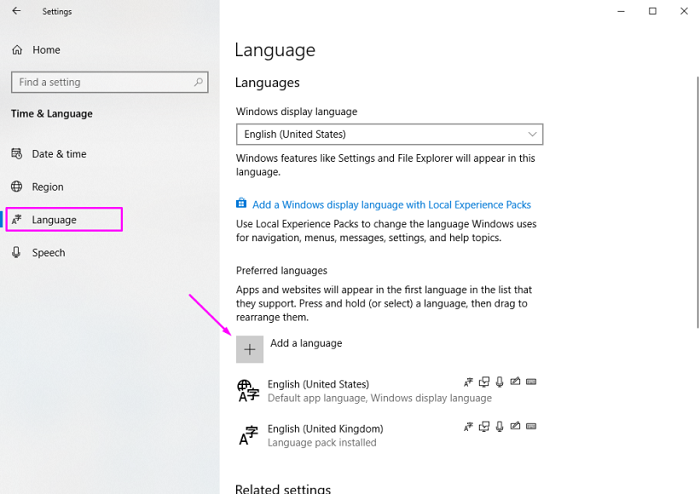Go to the Region settings page

47,187
